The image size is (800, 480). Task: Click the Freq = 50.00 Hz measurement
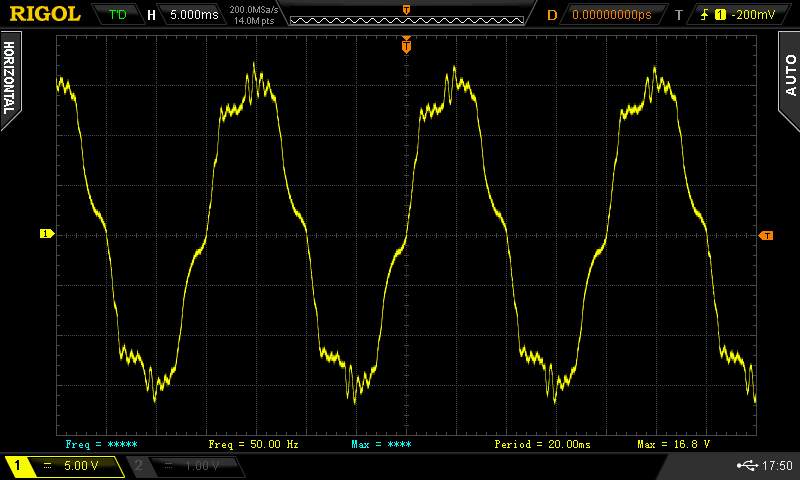click(x=253, y=443)
